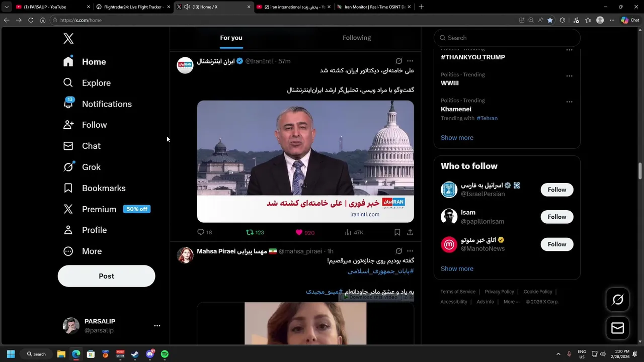The width and height of the screenshot is (644, 362).
Task: Click the page vertical scrollbar thumb
Action: click(x=640, y=171)
